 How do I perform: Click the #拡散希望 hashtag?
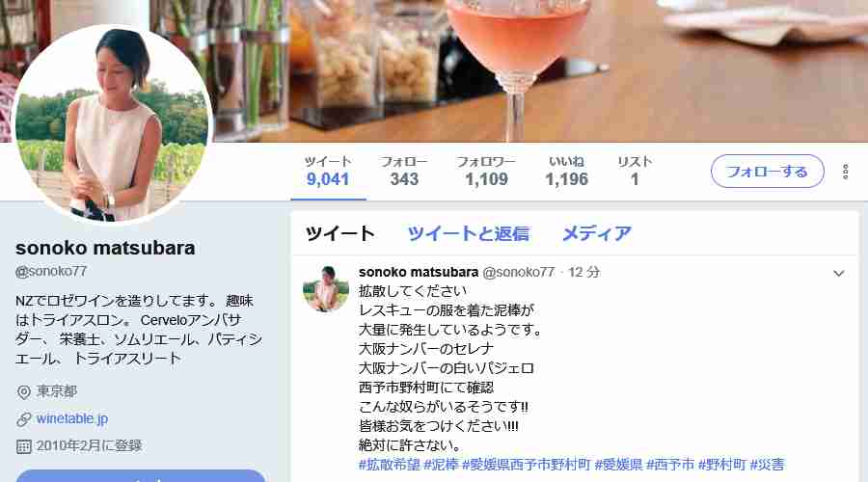390,465
